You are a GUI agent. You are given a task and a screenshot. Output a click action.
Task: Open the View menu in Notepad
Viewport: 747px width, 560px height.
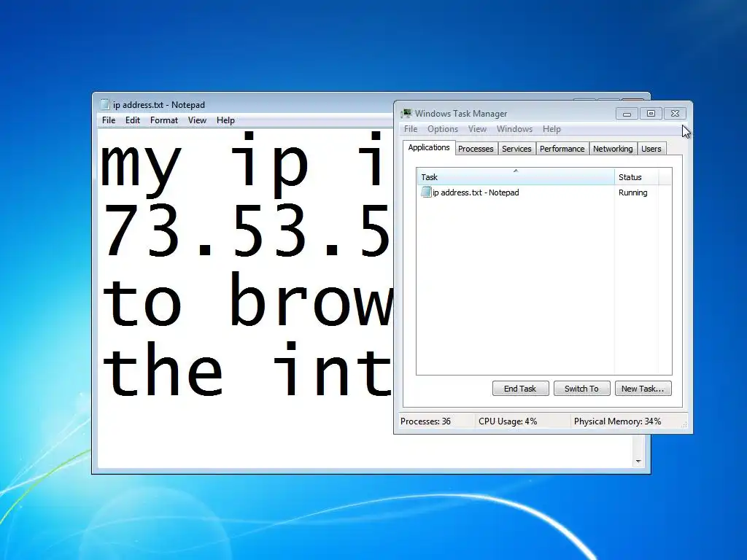point(197,120)
